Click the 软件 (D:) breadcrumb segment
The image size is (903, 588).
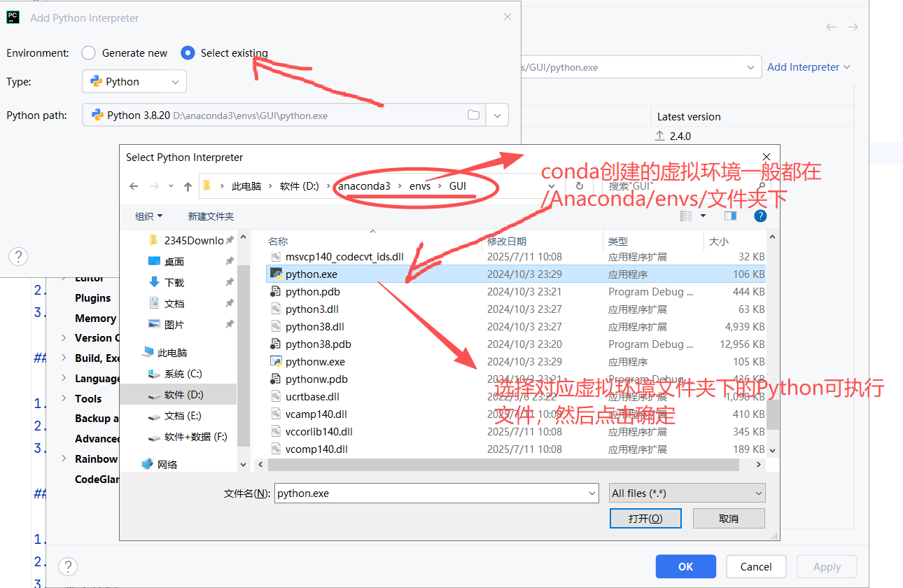[299, 185]
